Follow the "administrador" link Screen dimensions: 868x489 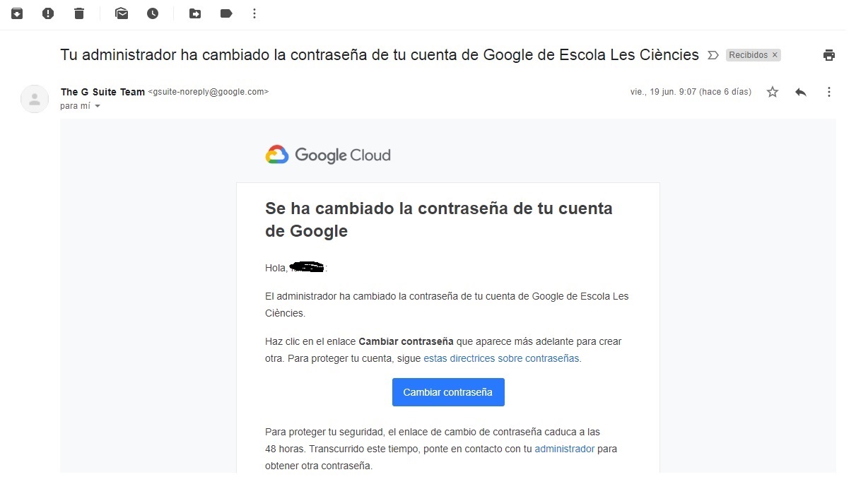click(564, 449)
